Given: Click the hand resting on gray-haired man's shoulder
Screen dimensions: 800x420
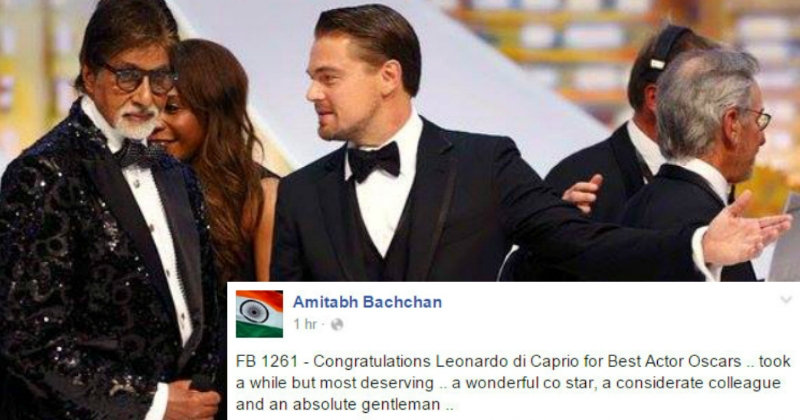Looking at the screenshot, I should click(583, 193).
